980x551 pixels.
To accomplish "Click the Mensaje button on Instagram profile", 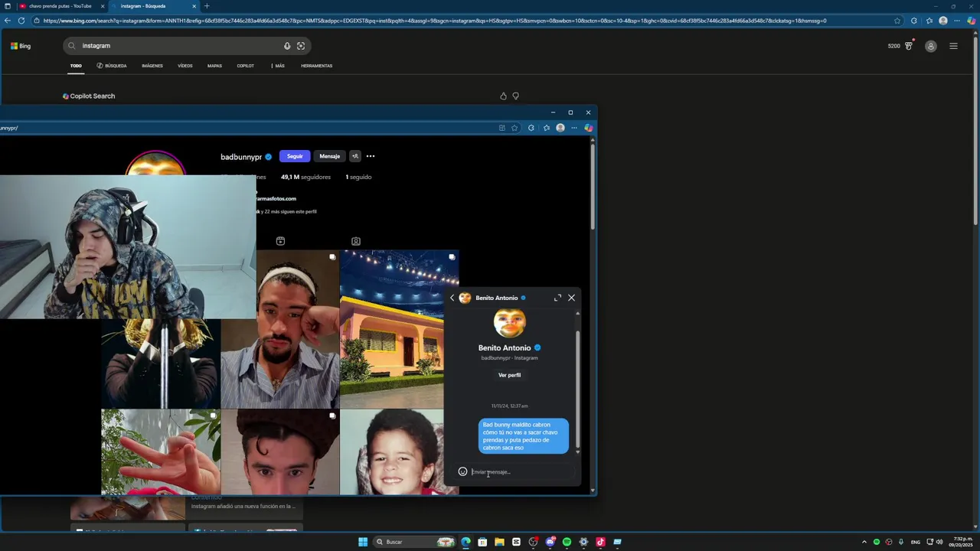I will click(330, 156).
